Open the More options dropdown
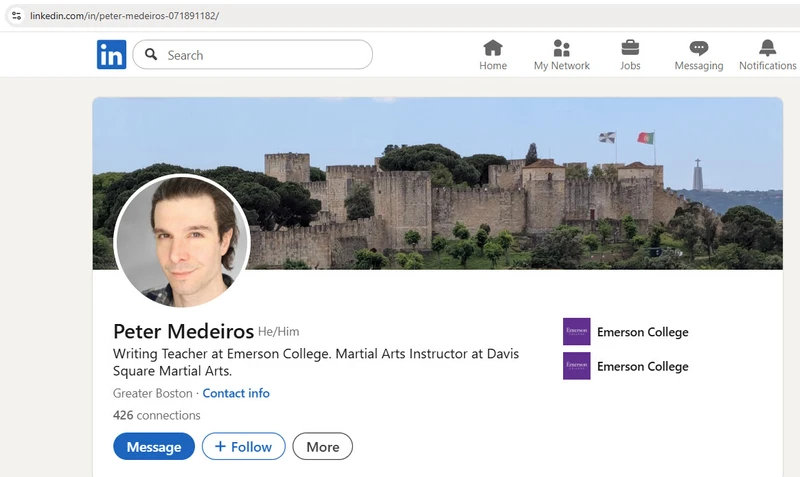The width and height of the screenshot is (800, 477). [322, 446]
